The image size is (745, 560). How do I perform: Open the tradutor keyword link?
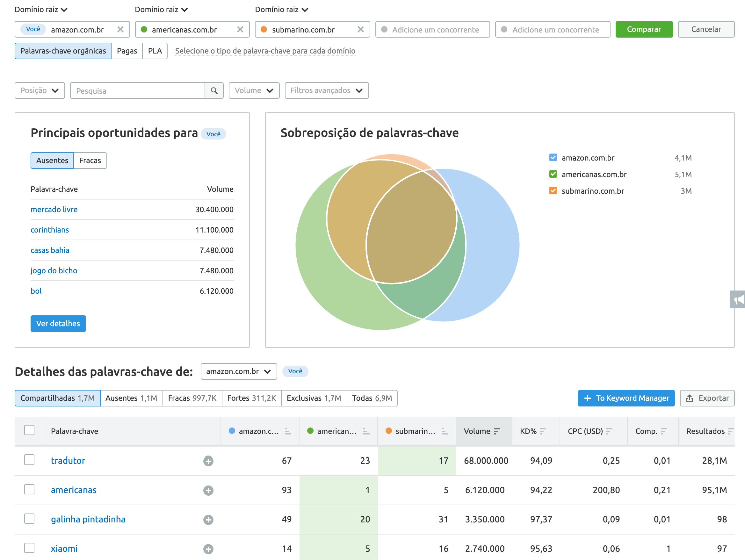[x=68, y=460]
